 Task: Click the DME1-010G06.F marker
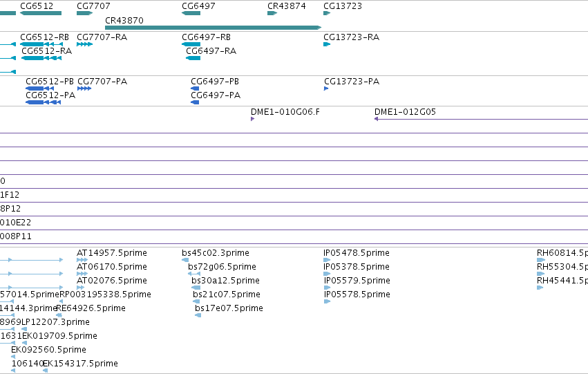252,119
